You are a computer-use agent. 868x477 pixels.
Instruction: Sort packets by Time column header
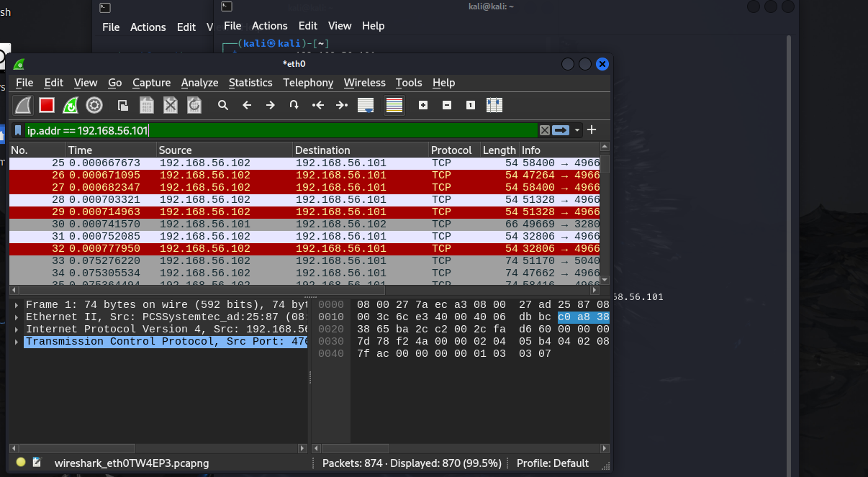coord(111,150)
